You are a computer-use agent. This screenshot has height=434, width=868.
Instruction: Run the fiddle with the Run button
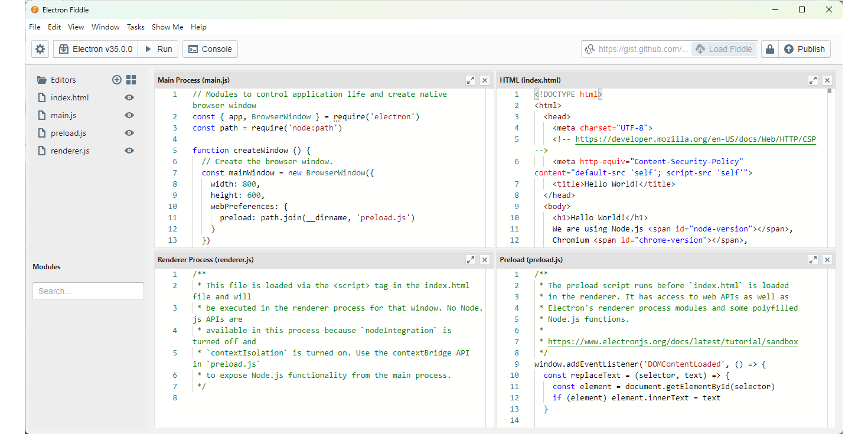point(158,49)
